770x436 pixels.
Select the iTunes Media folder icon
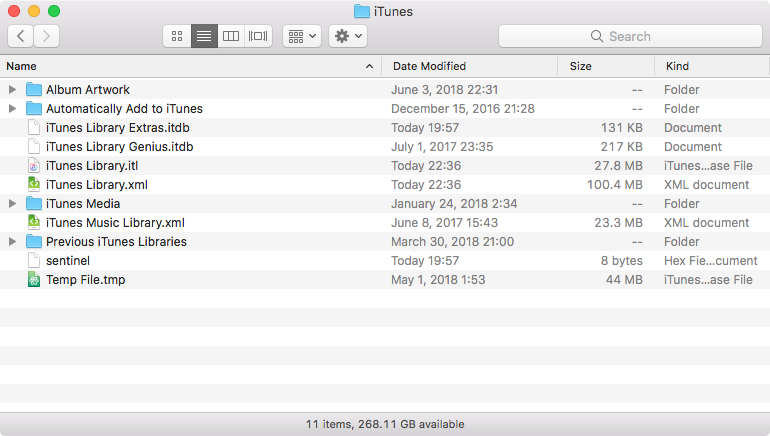[33, 203]
